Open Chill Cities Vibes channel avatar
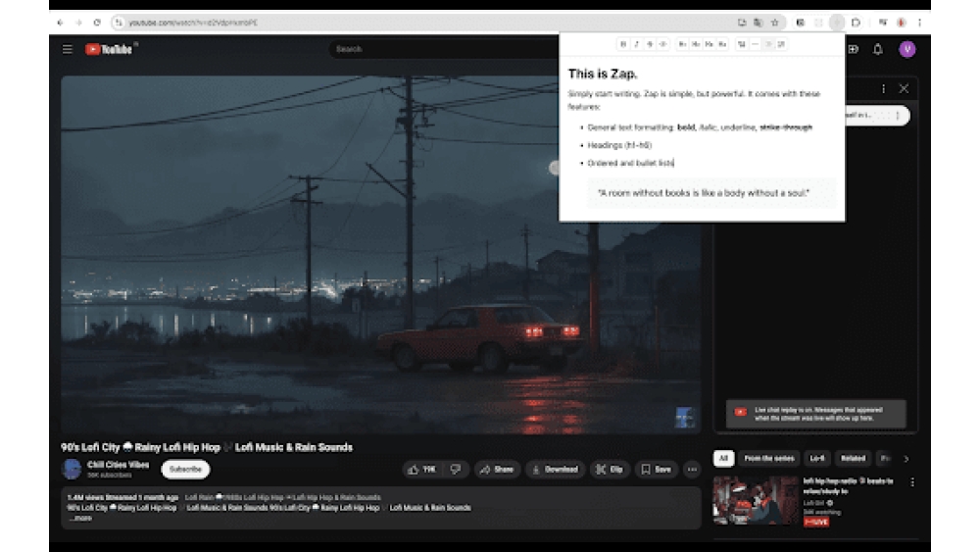The height and width of the screenshot is (552, 980). coord(72,469)
